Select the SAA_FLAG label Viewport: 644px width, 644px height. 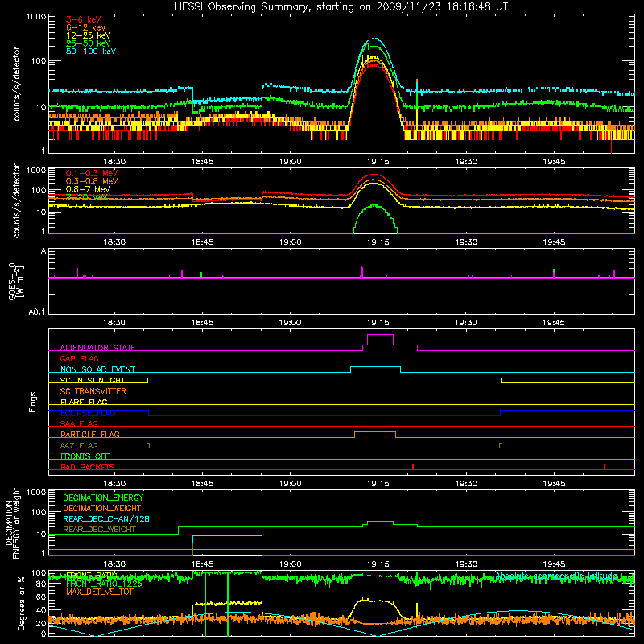click(x=79, y=423)
